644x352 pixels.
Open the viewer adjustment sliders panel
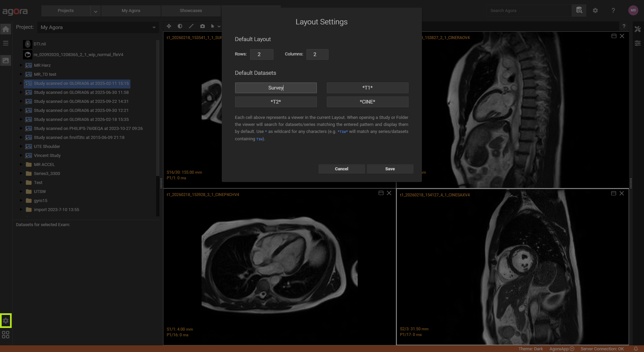click(x=638, y=43)
